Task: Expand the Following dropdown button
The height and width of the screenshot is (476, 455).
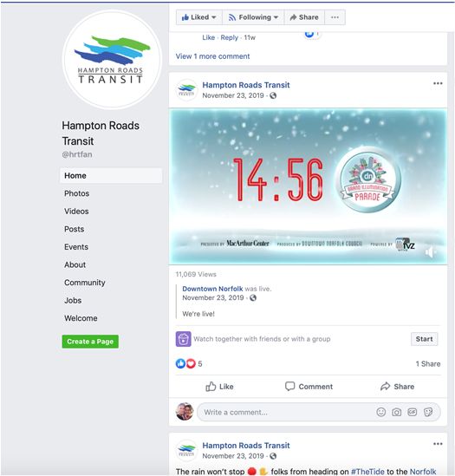Action: 253,17
